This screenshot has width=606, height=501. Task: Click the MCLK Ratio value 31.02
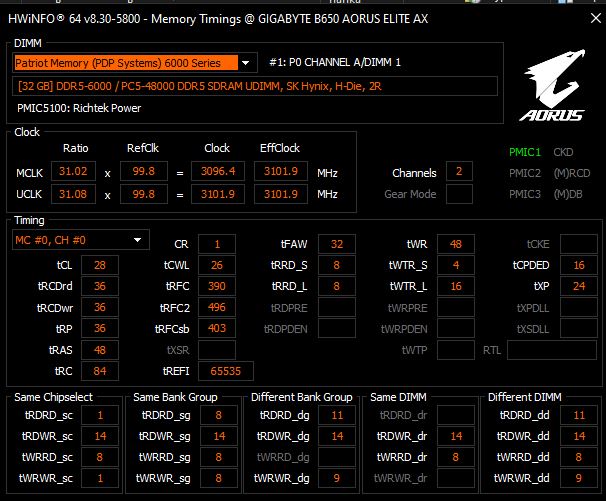[x=73, y=171]
